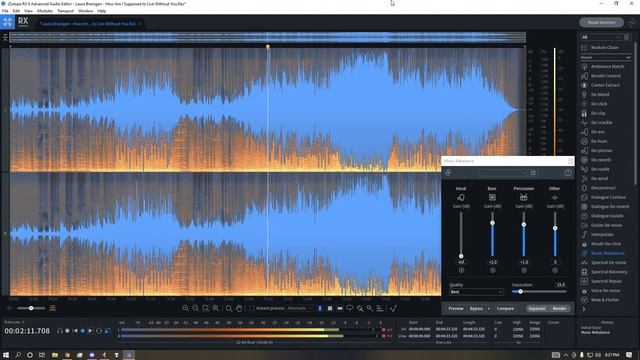Open the Bypass options arrow

point(489,309)
